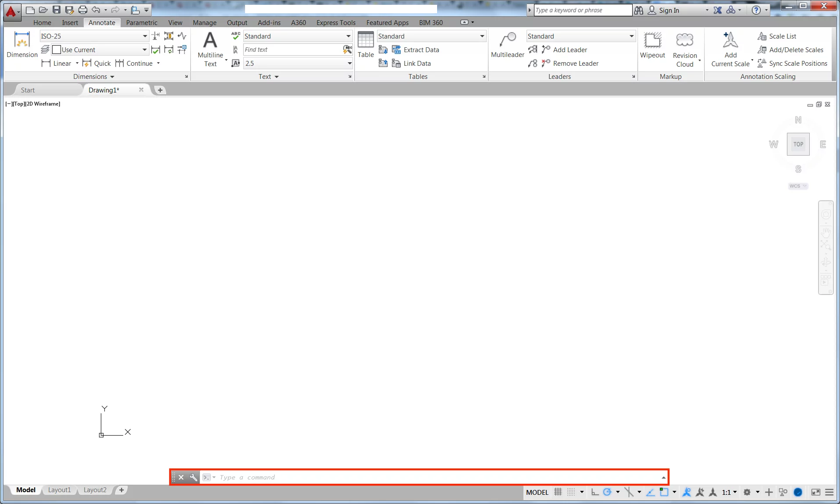This screenshot has height=504, width=840.
Task: Open the text height 2.5 dropdown
Action: coord(349,63)
